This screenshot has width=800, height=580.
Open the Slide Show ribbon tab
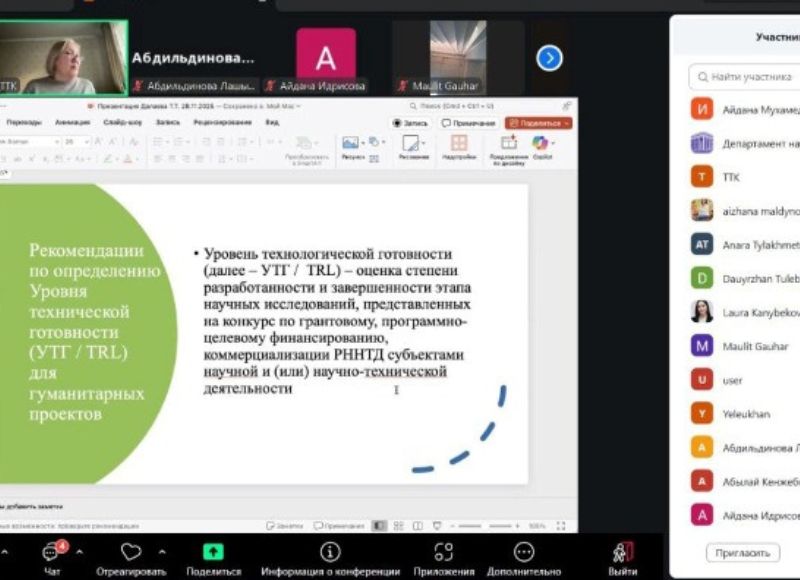122,122
